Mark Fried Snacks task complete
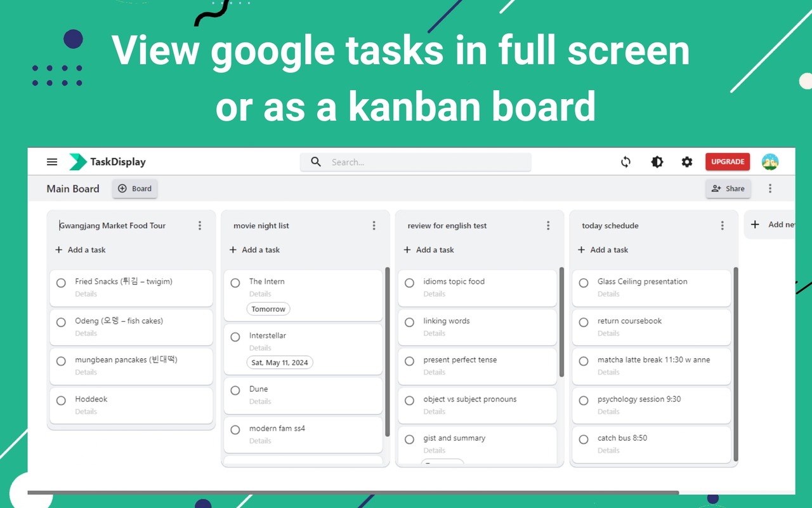This screenshot has height=508, width=812. (61, 283)
